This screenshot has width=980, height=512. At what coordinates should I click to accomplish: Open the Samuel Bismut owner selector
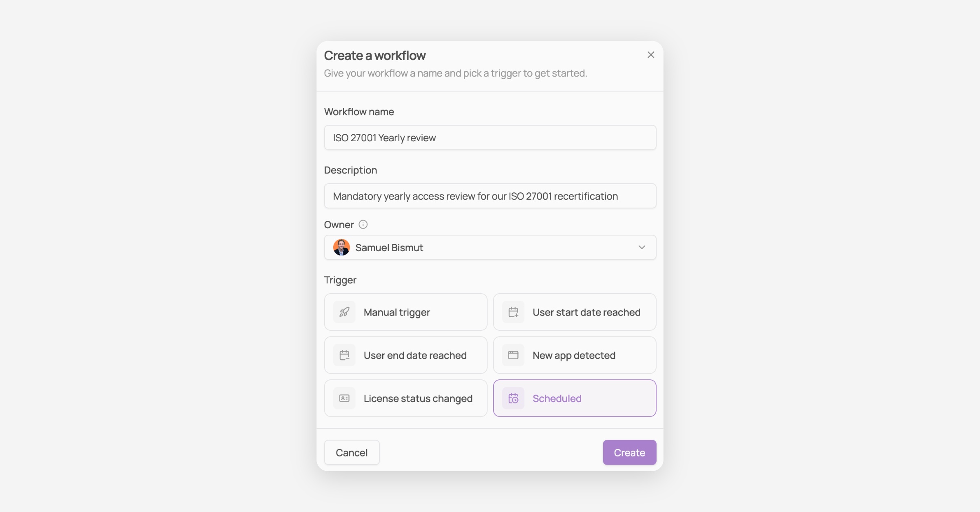[490, 247]
